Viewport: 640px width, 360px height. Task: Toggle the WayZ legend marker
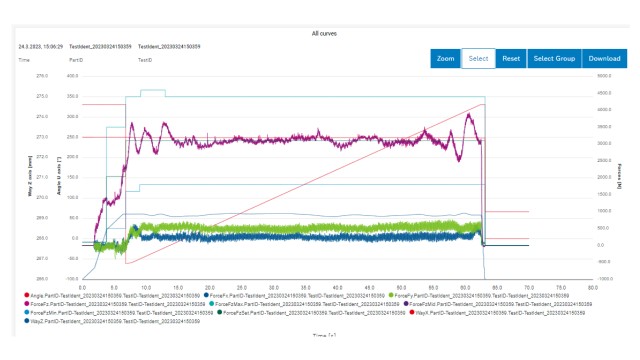point(27,321)
